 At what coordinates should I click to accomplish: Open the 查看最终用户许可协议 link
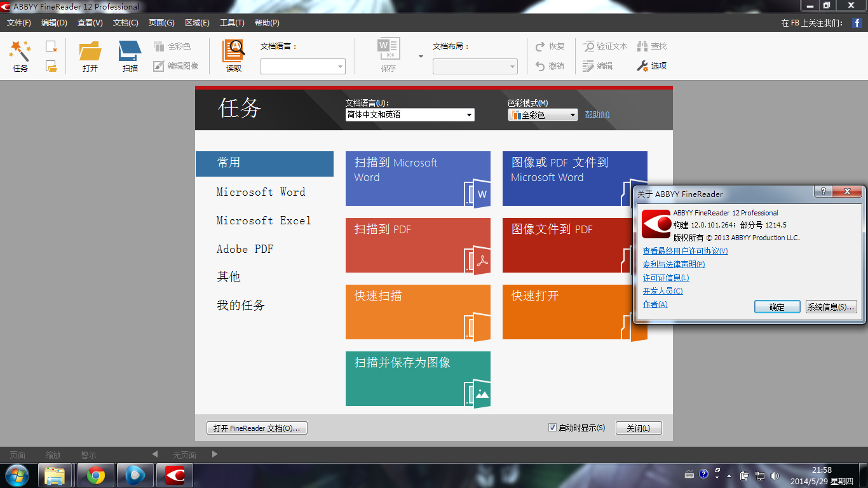685,251
